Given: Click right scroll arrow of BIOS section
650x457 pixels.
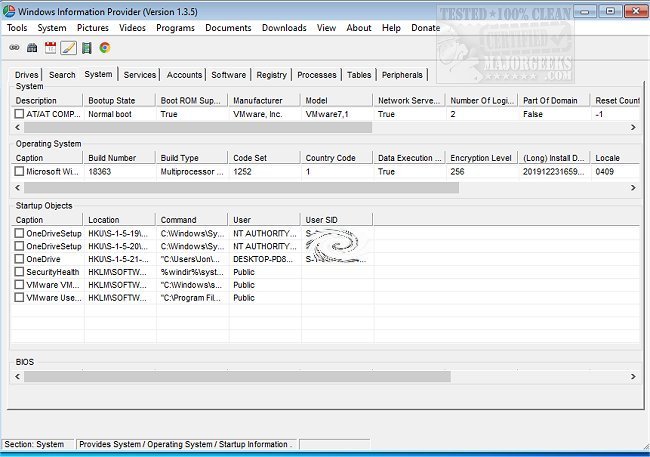Looking at the screenshot, I should 633,377.
